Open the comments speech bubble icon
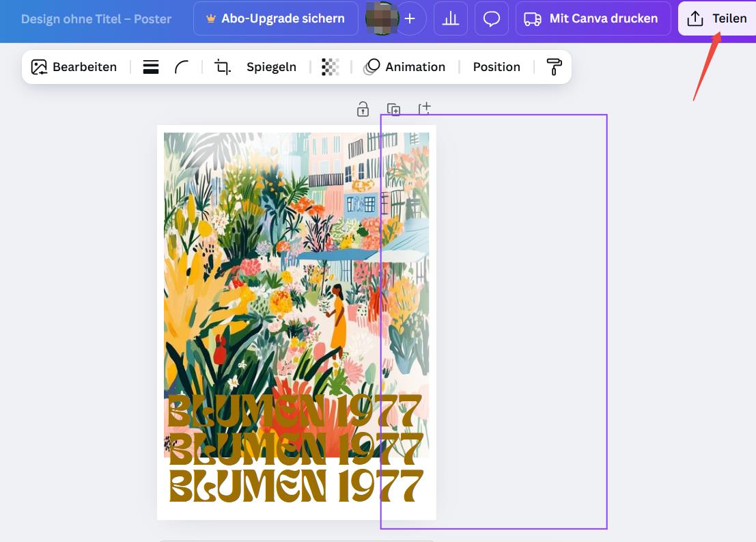 492,18
